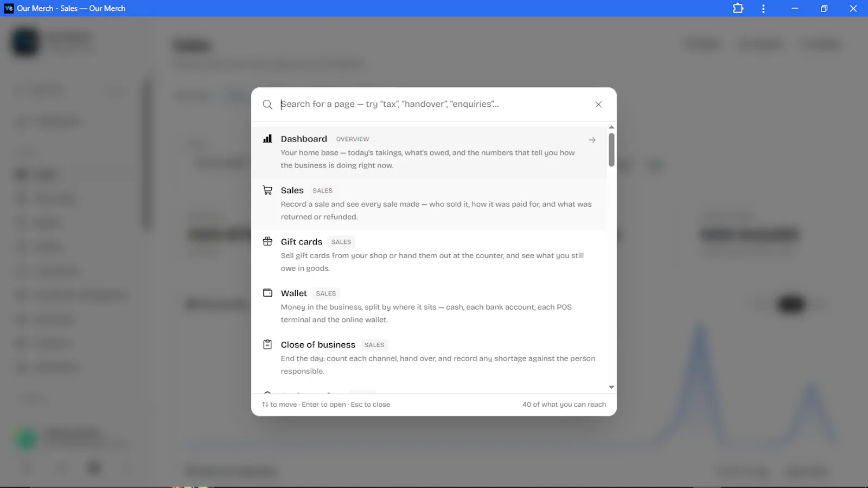Click the Sales cart icon

pyautogui.click(x=267, y=190)
